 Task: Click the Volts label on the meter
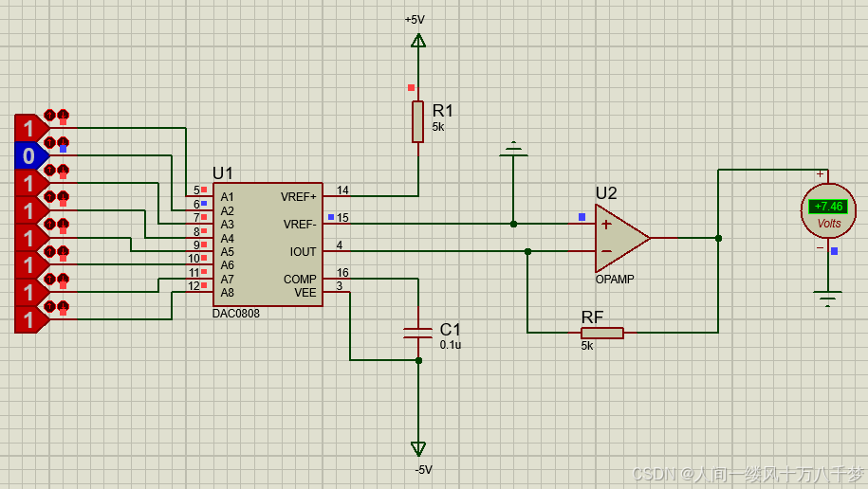(829, 224)
